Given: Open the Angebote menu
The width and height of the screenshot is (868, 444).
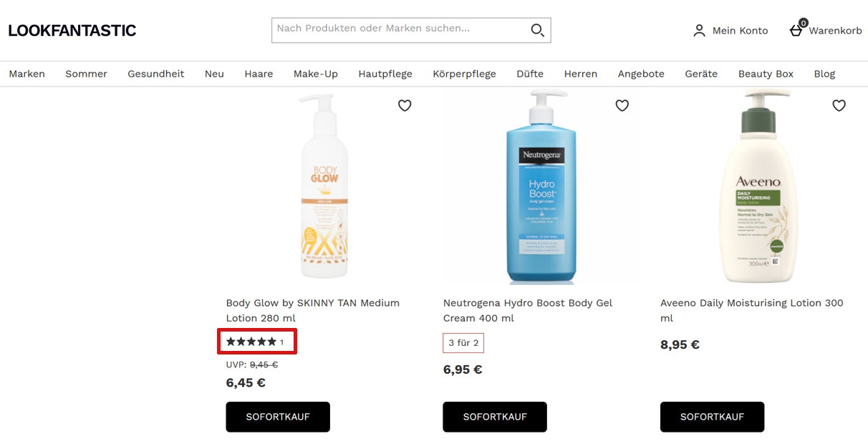Looking at the screenshot, I should 640,73.
